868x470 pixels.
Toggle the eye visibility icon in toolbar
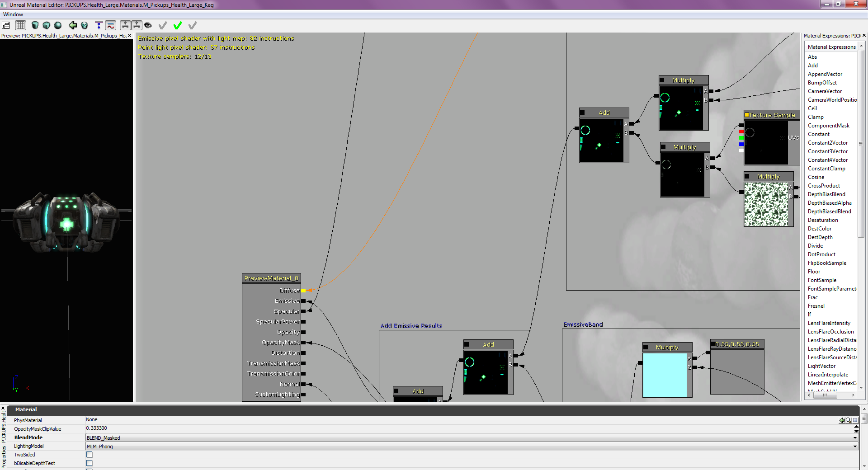pyautogui.click(x=148, y=25)
